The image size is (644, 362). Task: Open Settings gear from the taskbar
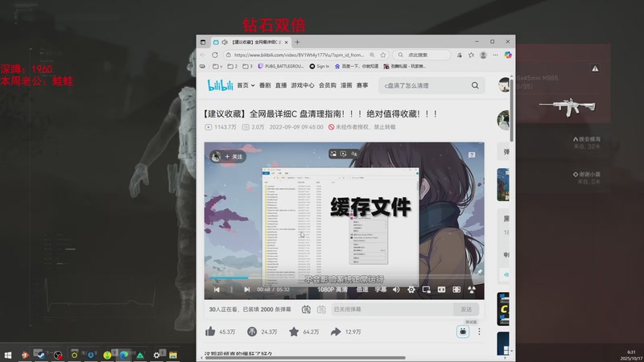(x=156, y=355)
